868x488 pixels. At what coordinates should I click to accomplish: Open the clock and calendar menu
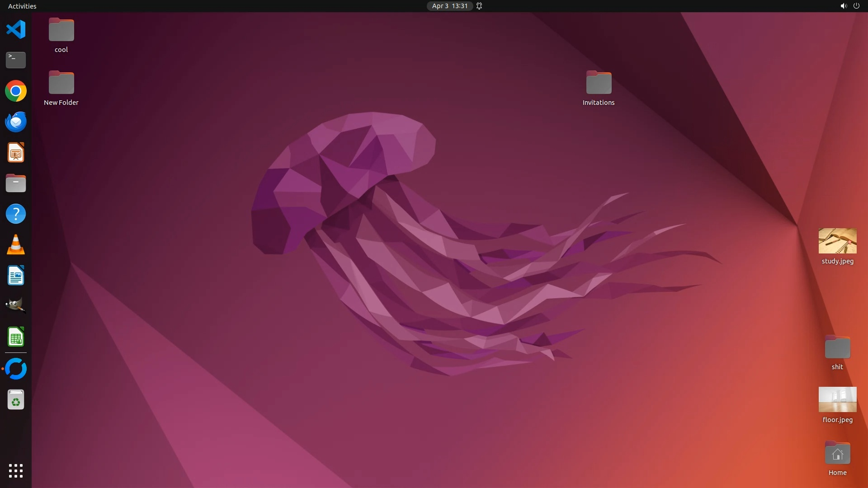tap(449, 6)
